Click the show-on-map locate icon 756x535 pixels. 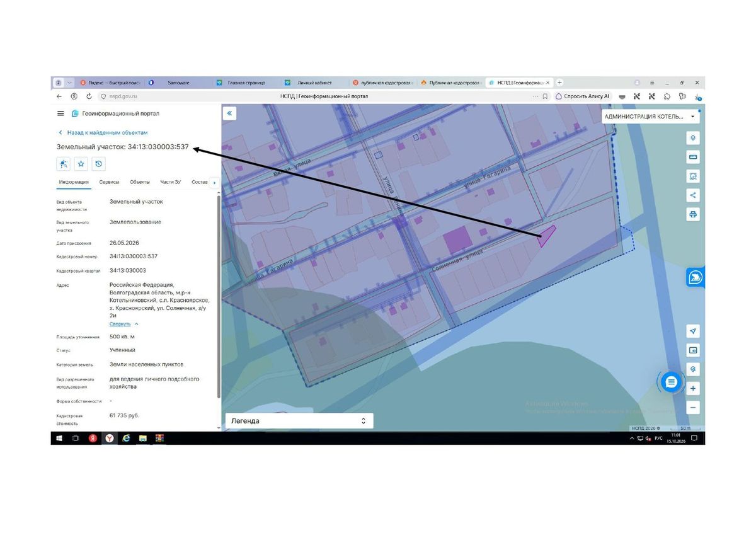64,164
